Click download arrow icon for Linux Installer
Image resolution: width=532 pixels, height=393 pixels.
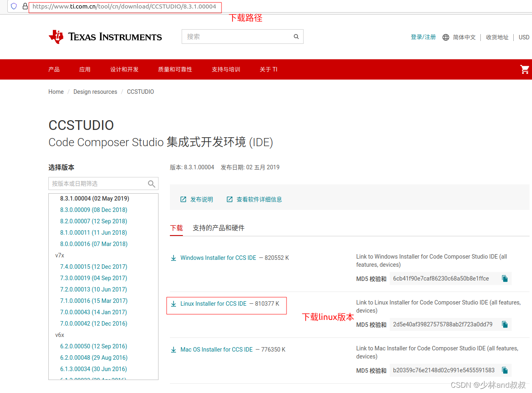coord(174,304)
